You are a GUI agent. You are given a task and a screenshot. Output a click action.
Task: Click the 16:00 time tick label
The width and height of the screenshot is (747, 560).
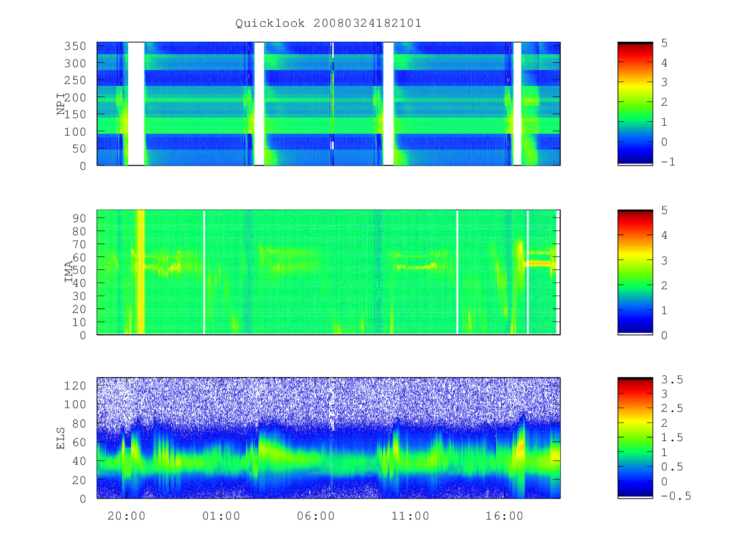[504, 516]
